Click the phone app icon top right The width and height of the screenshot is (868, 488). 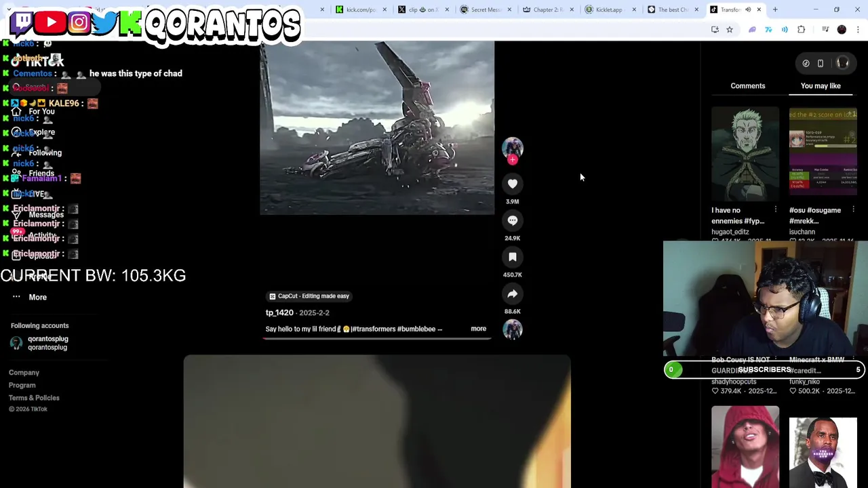tap(821, 63)
